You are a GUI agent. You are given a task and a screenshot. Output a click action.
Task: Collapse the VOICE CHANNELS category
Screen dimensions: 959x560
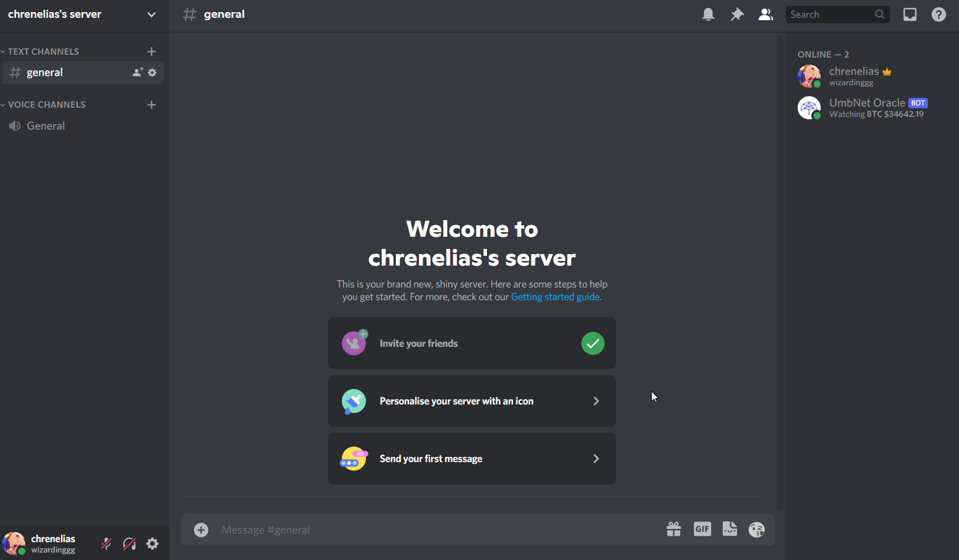(x=43, y=104)
